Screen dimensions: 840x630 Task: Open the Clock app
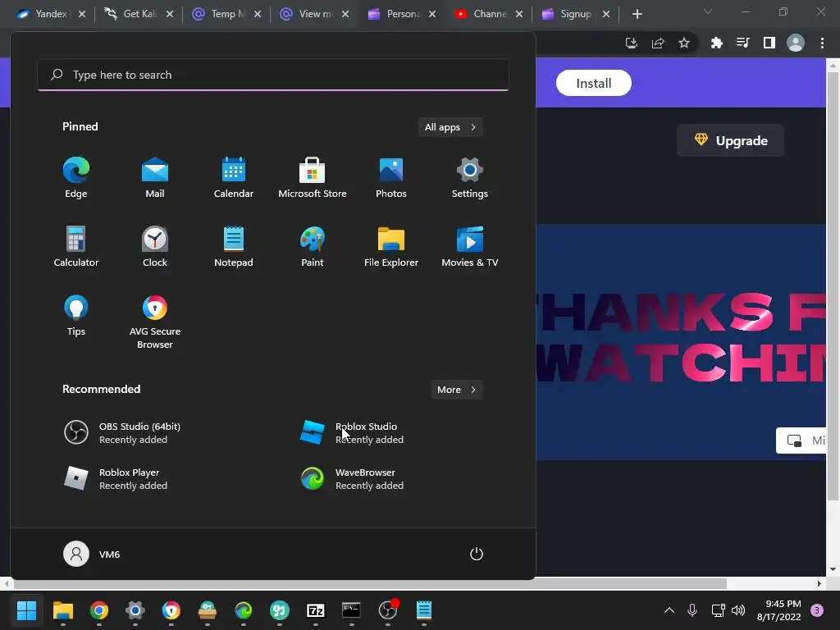pyautogui.click(x=155, y=246)
